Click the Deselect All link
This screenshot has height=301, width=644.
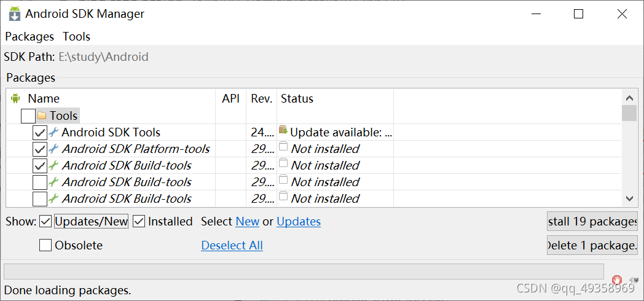coord(232,245)
